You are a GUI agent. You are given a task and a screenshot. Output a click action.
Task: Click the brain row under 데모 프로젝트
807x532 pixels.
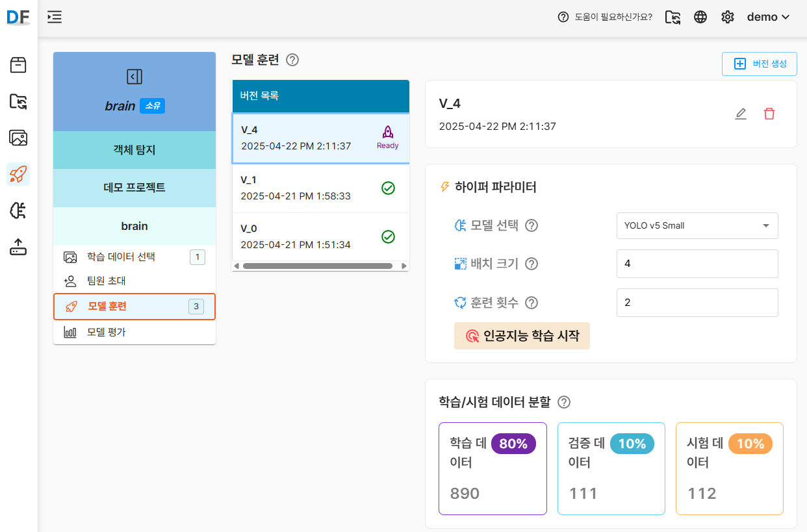pyautogui.click(x=134, y=226)
